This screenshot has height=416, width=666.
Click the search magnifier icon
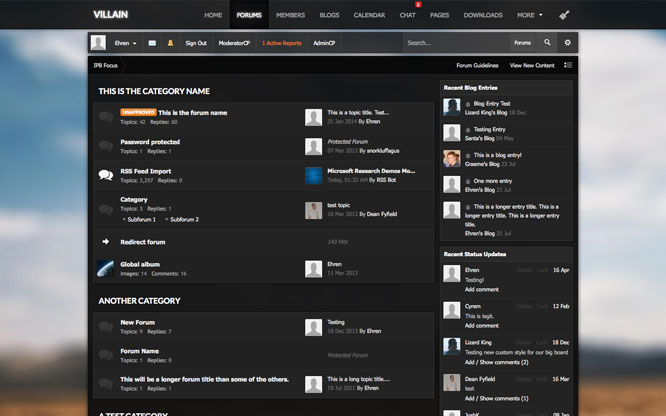pyautogui.click(x=547, y=43)
